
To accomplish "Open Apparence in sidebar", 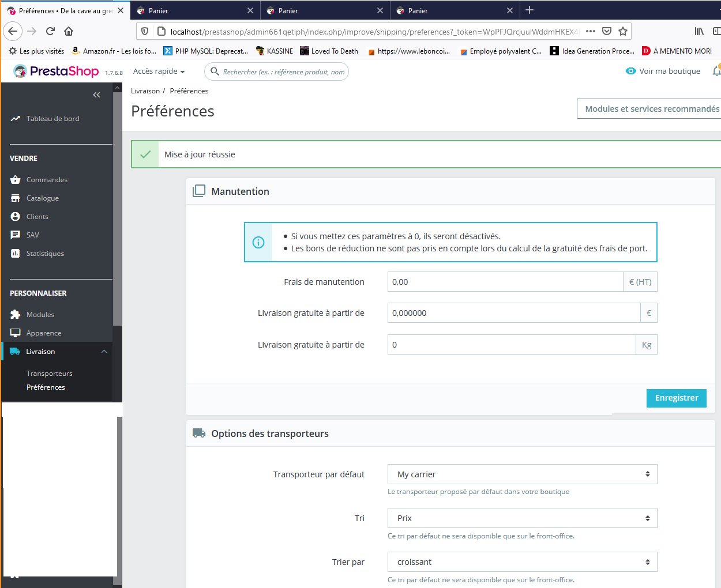I will [x=44, y=333].
